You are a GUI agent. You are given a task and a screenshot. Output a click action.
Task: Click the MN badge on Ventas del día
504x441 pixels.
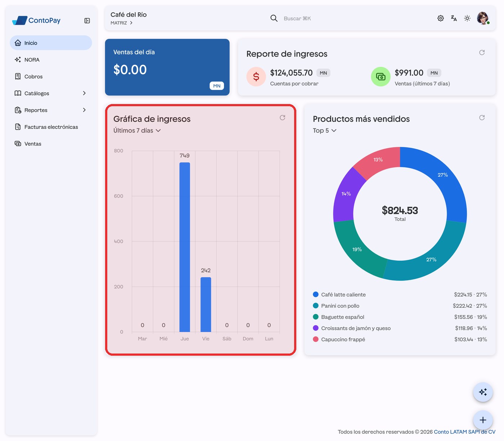pos(217,86)
